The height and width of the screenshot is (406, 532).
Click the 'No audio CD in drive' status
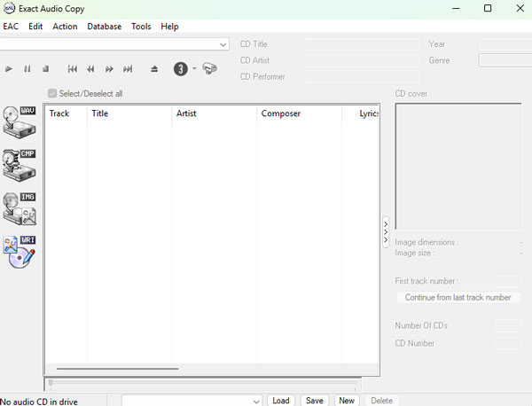pos(39,402)
